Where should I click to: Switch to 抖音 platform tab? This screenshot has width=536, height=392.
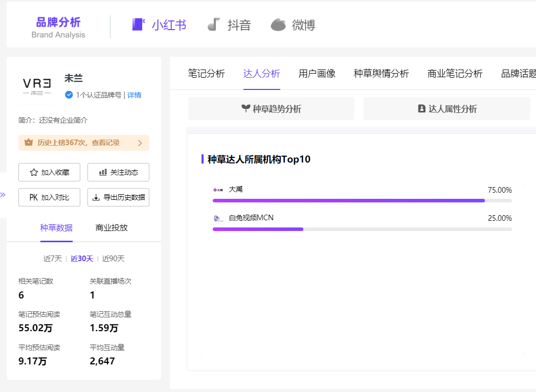(229, 25)
